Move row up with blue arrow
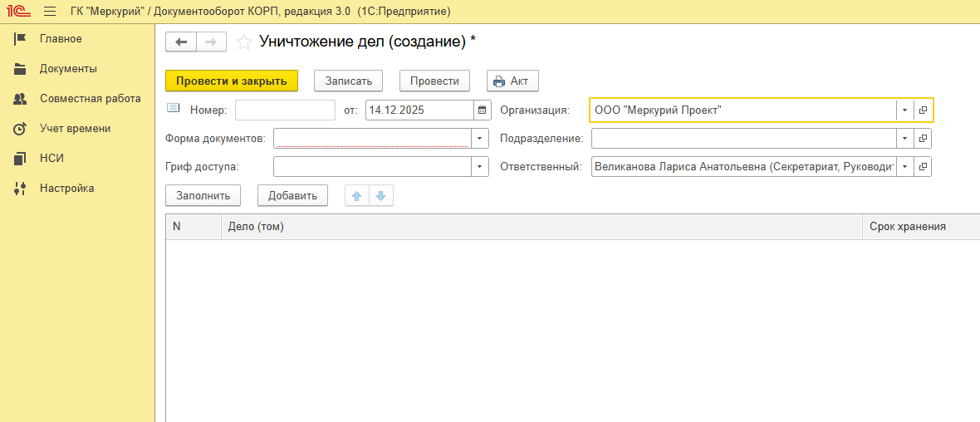The height and width of the screenshot is (422, 980). (x=356, y=196)
